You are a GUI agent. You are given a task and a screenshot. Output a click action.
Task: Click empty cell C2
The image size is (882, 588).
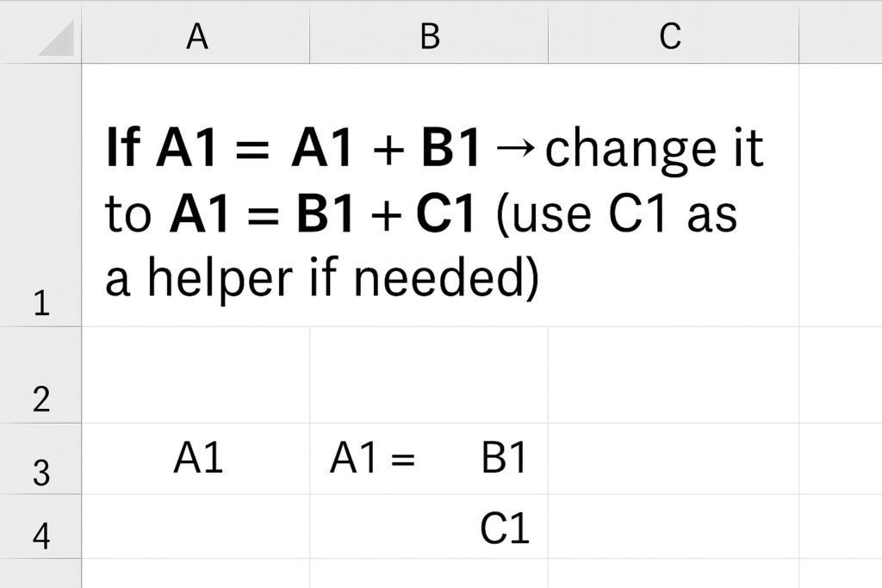[673, 375]
